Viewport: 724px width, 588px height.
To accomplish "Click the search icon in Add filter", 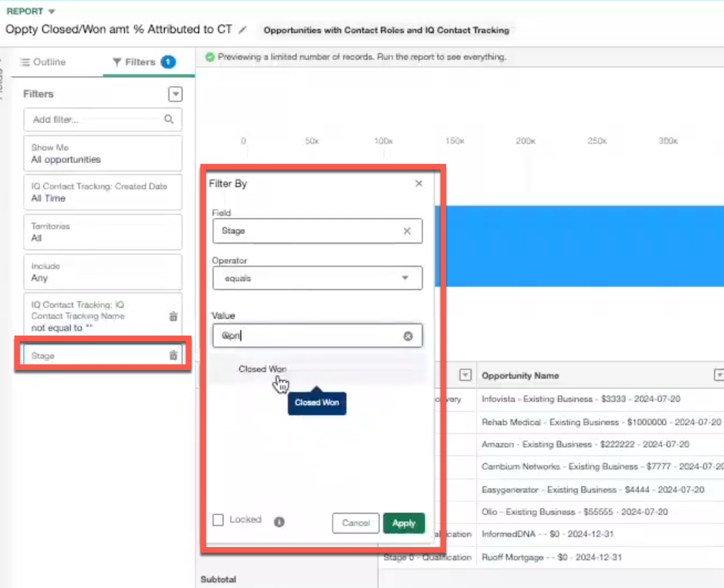I will pyautogui.click(x=169, y=119).
